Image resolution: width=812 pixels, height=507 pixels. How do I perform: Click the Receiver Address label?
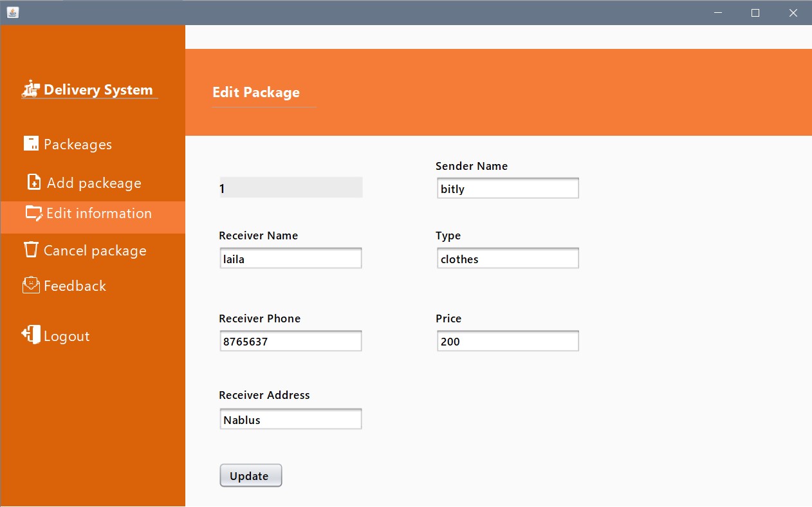click(x=264, y=395)
